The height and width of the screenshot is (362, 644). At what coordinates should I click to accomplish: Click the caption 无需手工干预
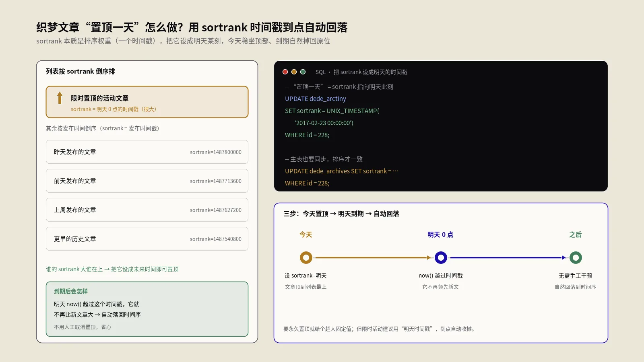tap(576, 276)
